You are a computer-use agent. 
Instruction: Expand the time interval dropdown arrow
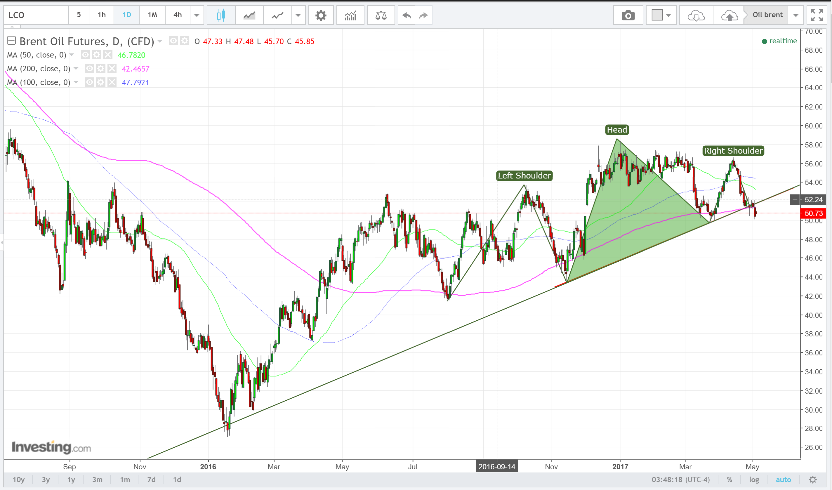coord(196,15)
